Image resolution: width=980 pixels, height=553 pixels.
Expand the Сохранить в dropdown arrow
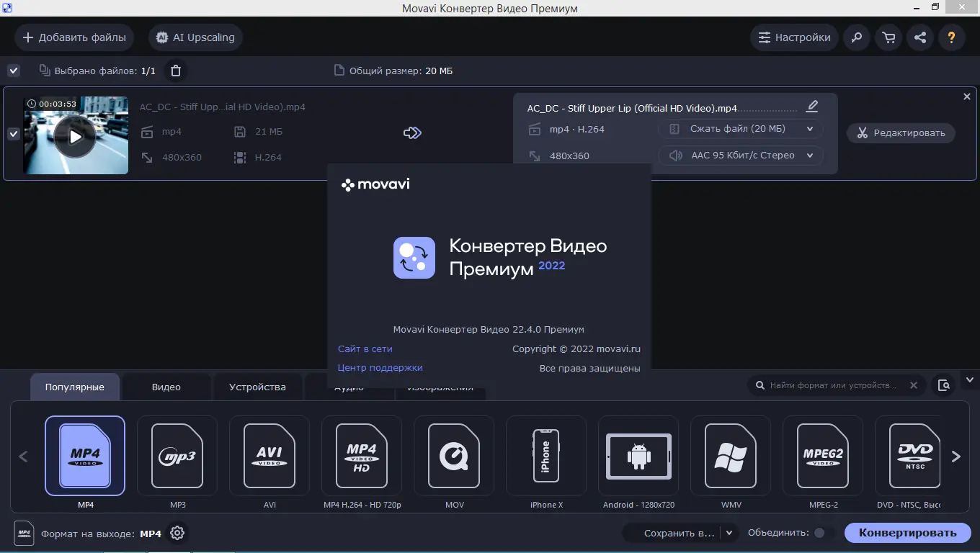click(x=729, y=533)
